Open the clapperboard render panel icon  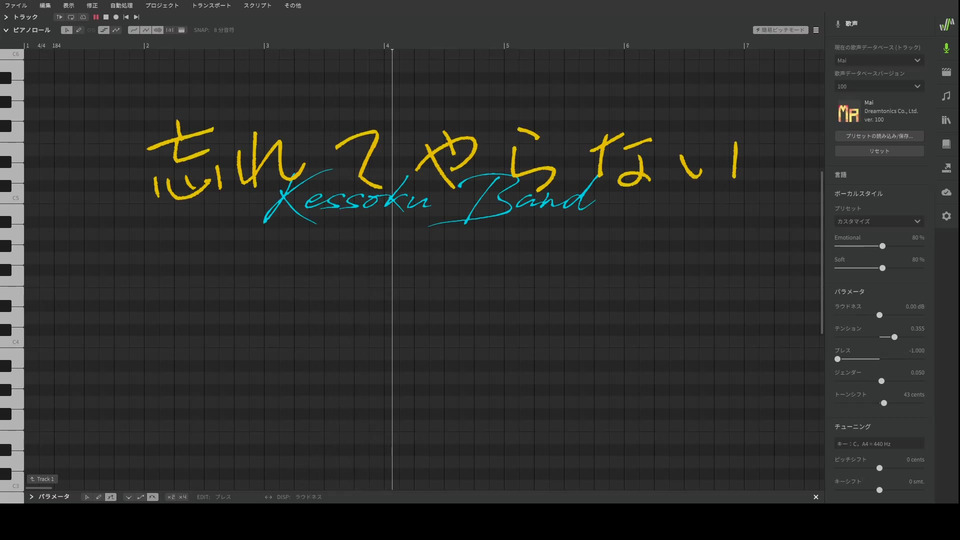tap(946, 72)
